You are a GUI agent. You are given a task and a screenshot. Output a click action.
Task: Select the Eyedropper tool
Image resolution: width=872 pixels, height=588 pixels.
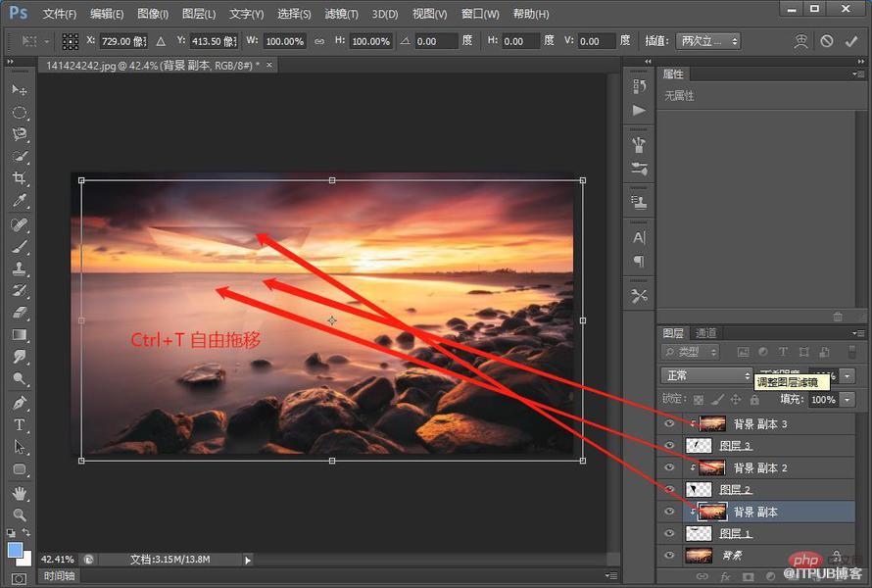point(20,200)
